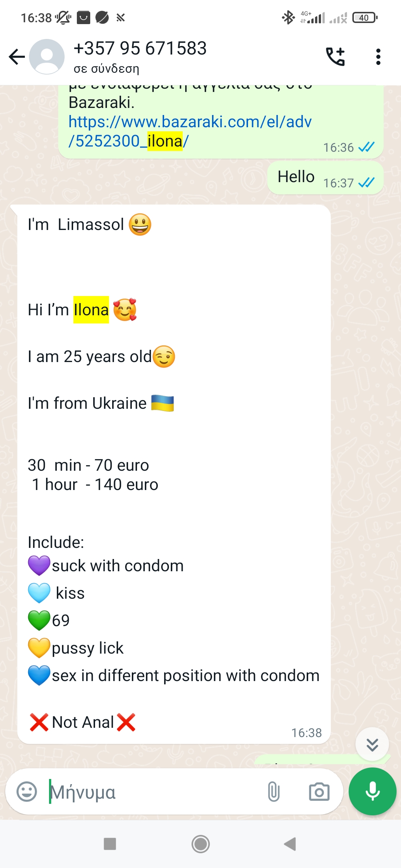The width and height of the screenshot is (401, 868).
Task: Open the three-dot more options menu
Action: coord(378,57)
